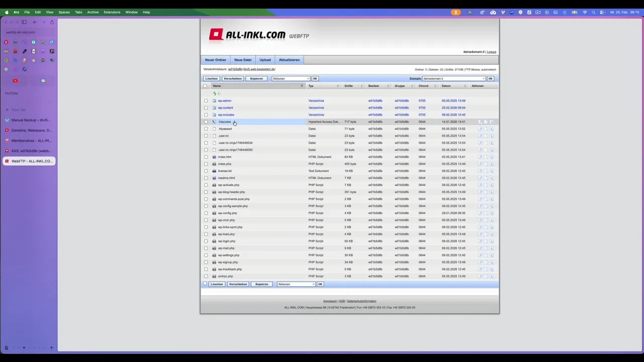Toggle the select-all checkbox in the header row

pos(205,86)
